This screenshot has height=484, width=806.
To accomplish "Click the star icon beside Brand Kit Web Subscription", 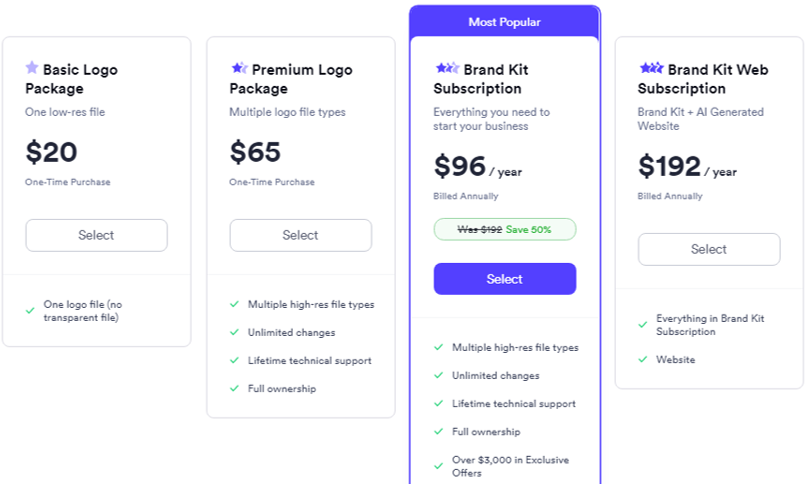I will (651, 67).
